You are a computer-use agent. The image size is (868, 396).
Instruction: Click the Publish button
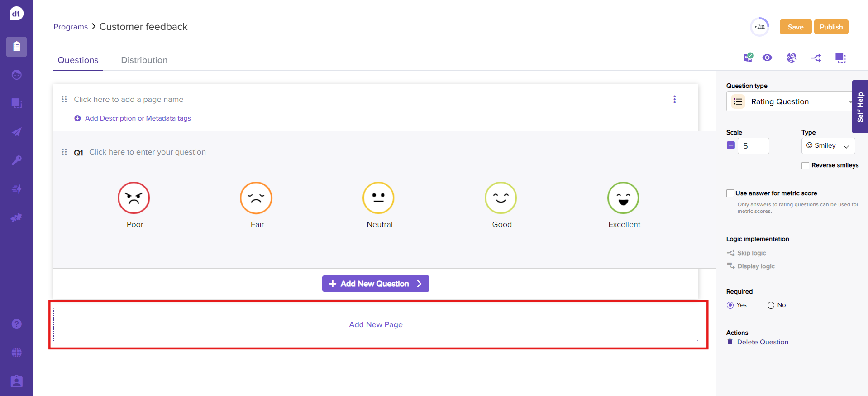coord(831,27)
